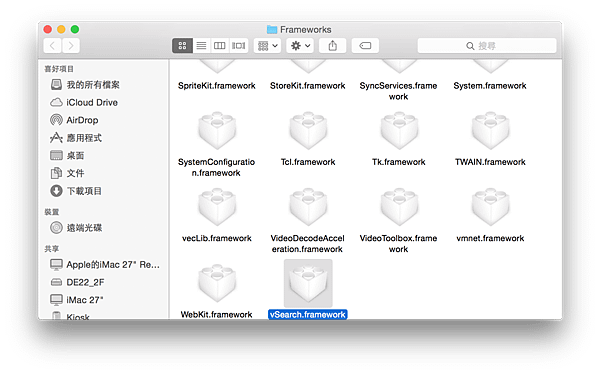This screenshot has width=600, height=374.
Task: Click the search field
Action: pos(487,46)
